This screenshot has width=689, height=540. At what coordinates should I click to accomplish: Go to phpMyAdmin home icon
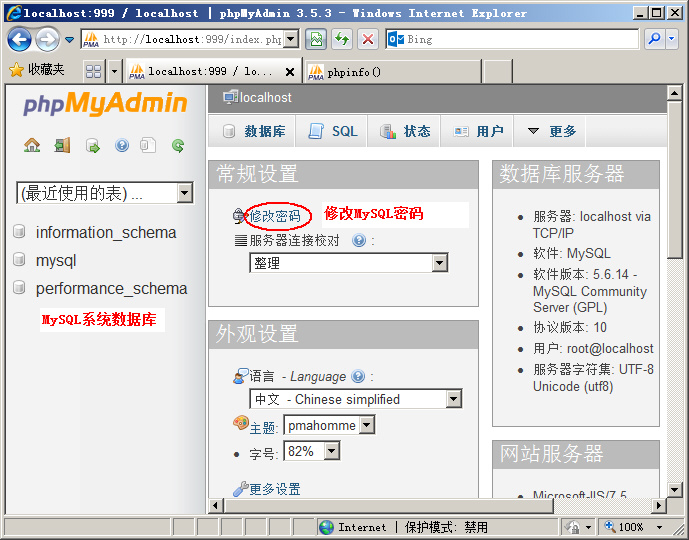click(32, 145)
